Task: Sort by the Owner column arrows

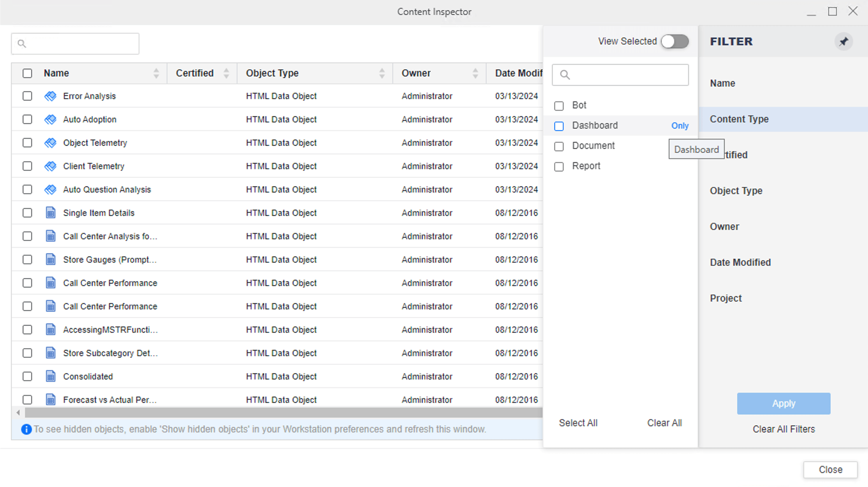Action: [475, 73]
